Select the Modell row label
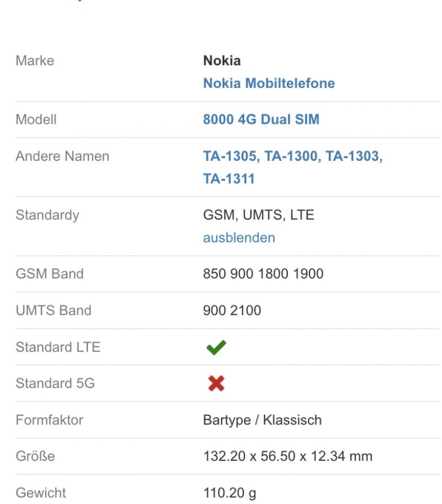Image resolution: width=442 pixels, height=504 pixels. pyautogui.click(x=36, y=119)
